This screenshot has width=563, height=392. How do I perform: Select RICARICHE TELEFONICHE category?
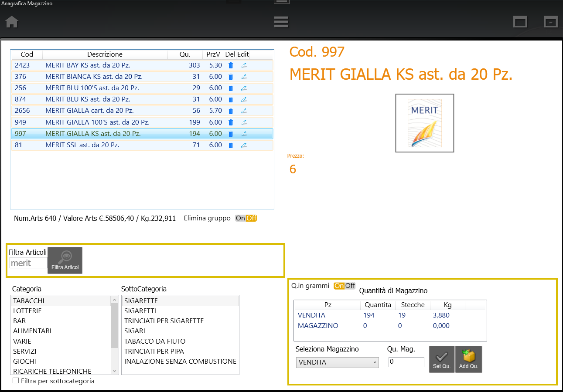coord(61,371)
